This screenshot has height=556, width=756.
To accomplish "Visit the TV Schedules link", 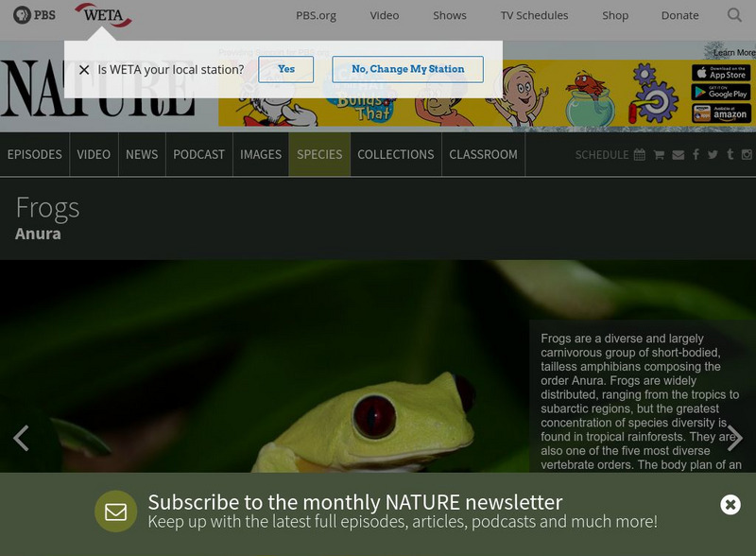I will click(x=534, y=15).
